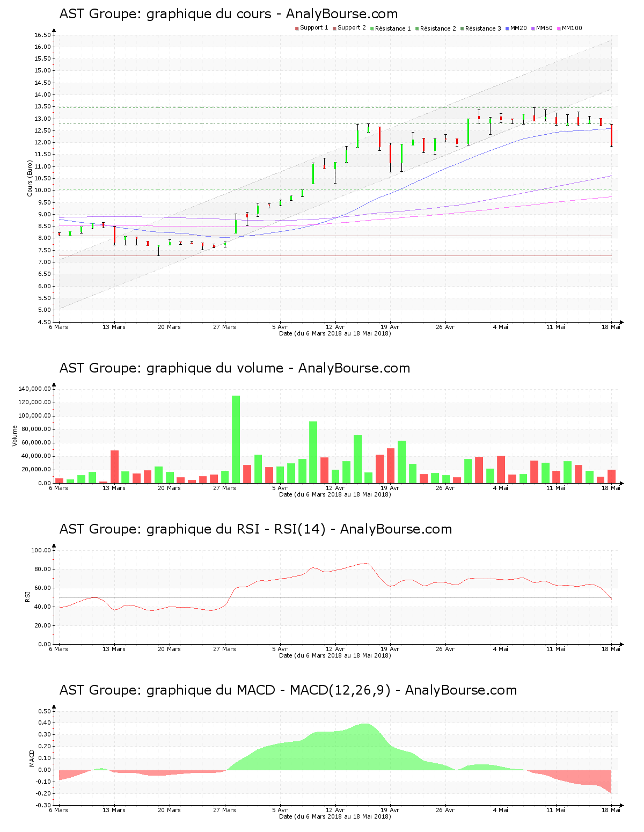Click the last red candlestick on 18 Mai
The image size is (644, 832).
[611, 135]
